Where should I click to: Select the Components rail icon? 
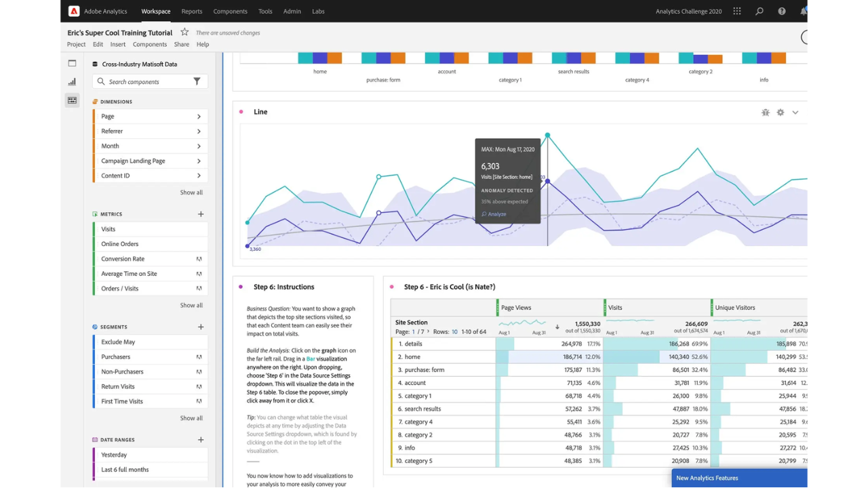[72, 100]
